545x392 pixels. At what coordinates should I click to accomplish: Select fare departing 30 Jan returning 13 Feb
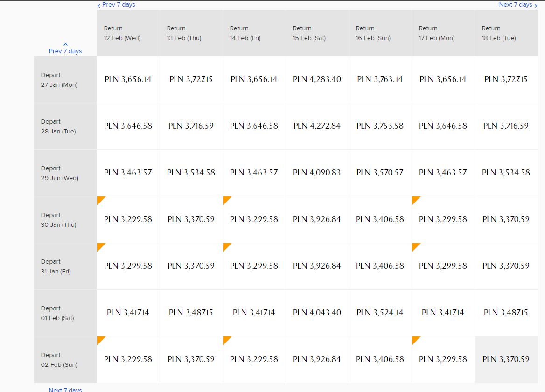pos(191,219)
